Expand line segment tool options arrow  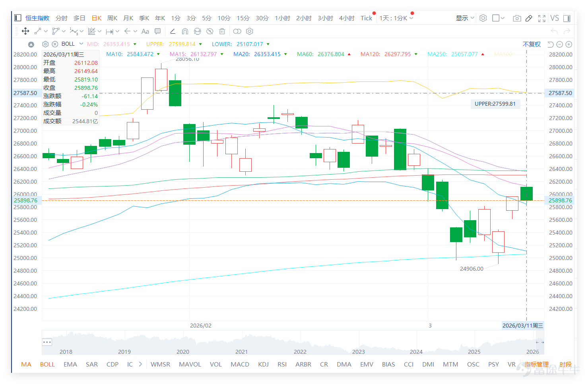46,31
